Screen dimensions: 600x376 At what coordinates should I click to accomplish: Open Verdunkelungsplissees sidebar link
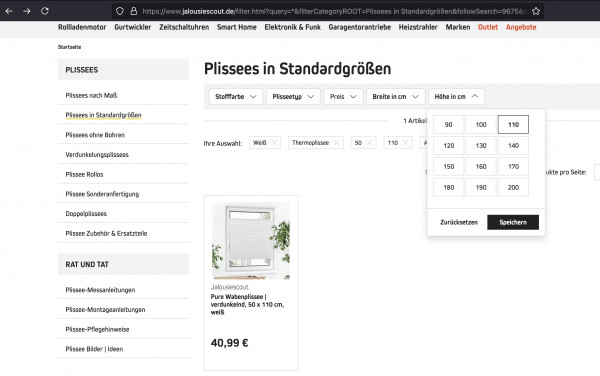97,155
